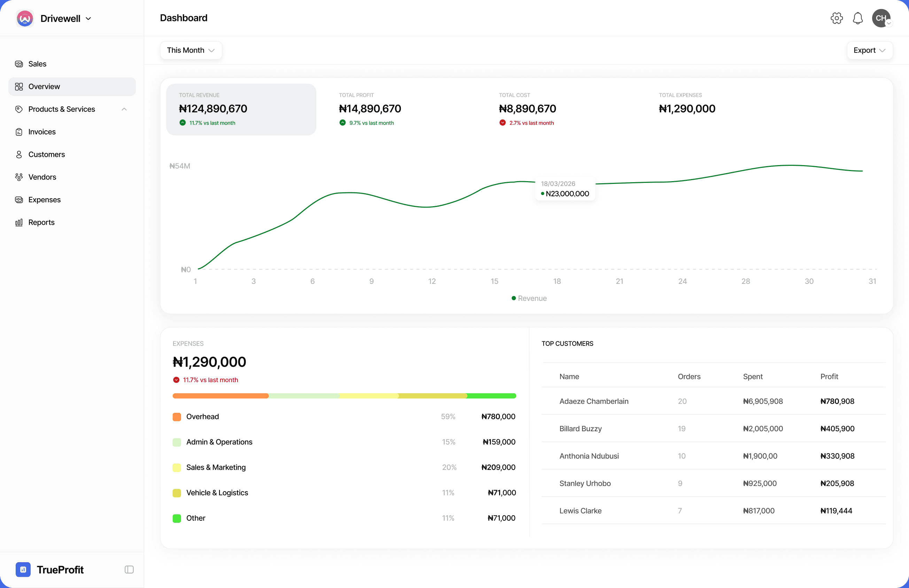Open the Drivewell workspace dropdown
The image size is (909, 588).
point(66,18)
